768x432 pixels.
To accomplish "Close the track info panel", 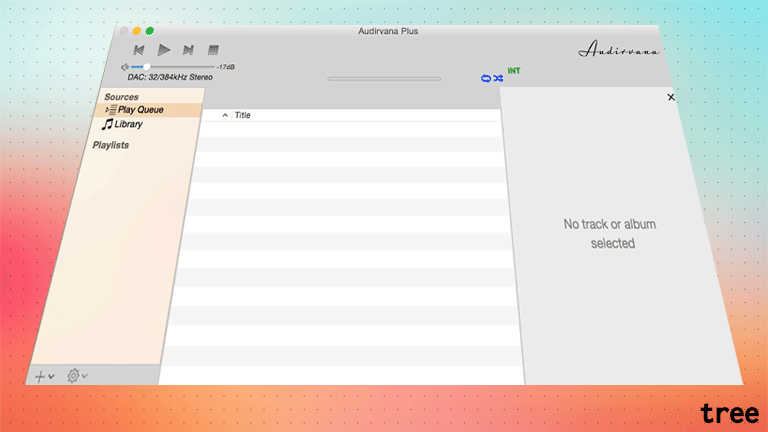I will click(671, 97).
